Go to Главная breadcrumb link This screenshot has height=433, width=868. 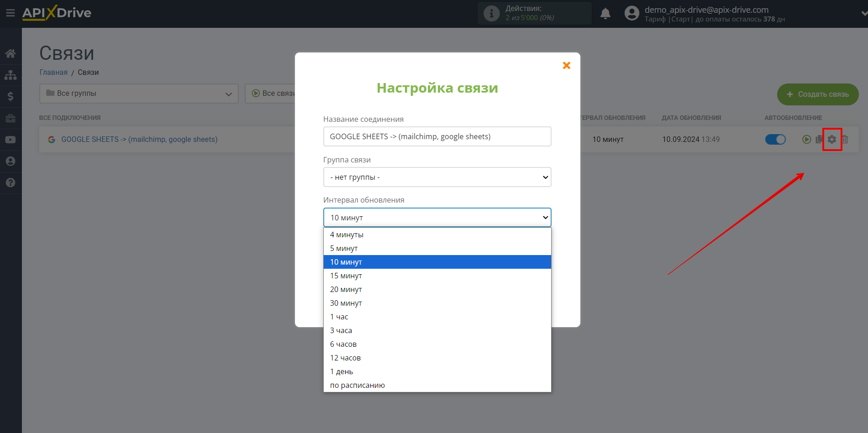point(53,72)
